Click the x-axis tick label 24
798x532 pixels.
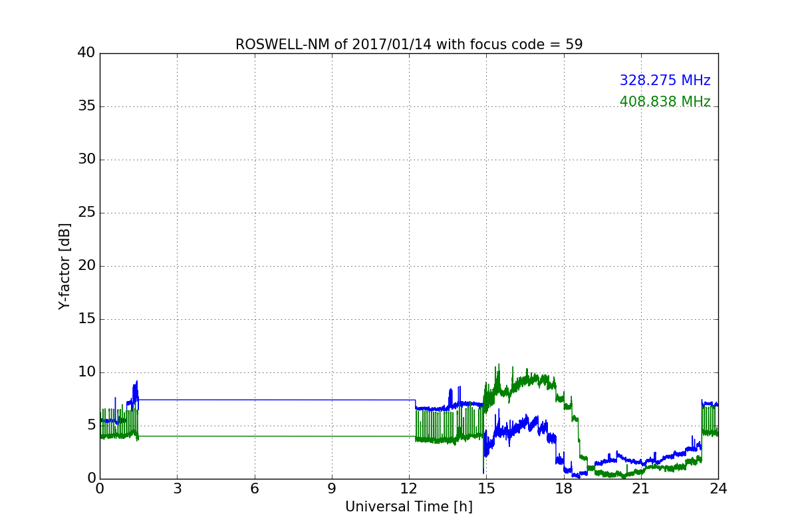(x=718, y=489)
